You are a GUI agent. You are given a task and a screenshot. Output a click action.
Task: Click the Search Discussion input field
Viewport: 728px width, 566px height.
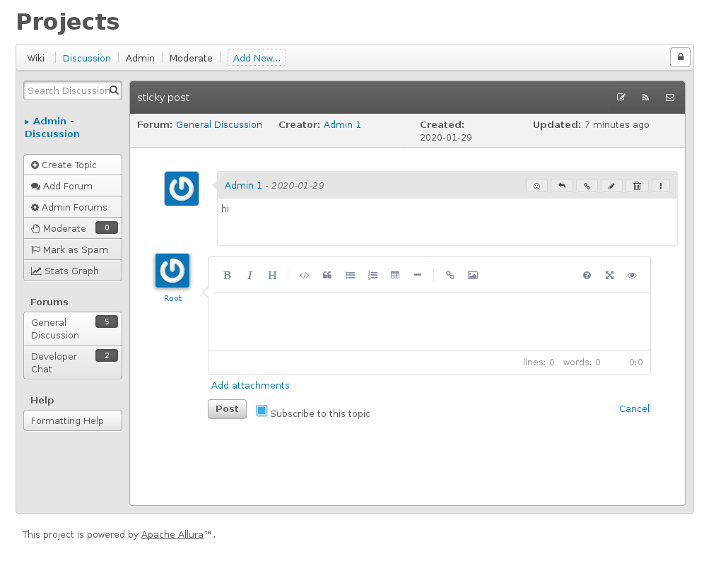tap(67, 90)
